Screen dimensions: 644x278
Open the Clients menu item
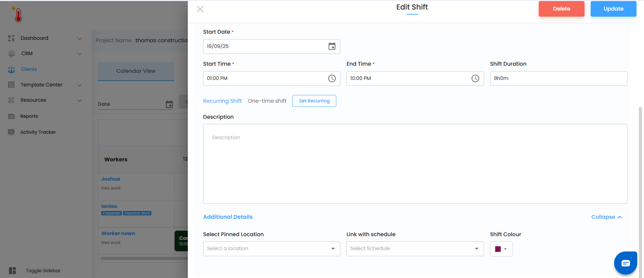[x=29, y=69]
